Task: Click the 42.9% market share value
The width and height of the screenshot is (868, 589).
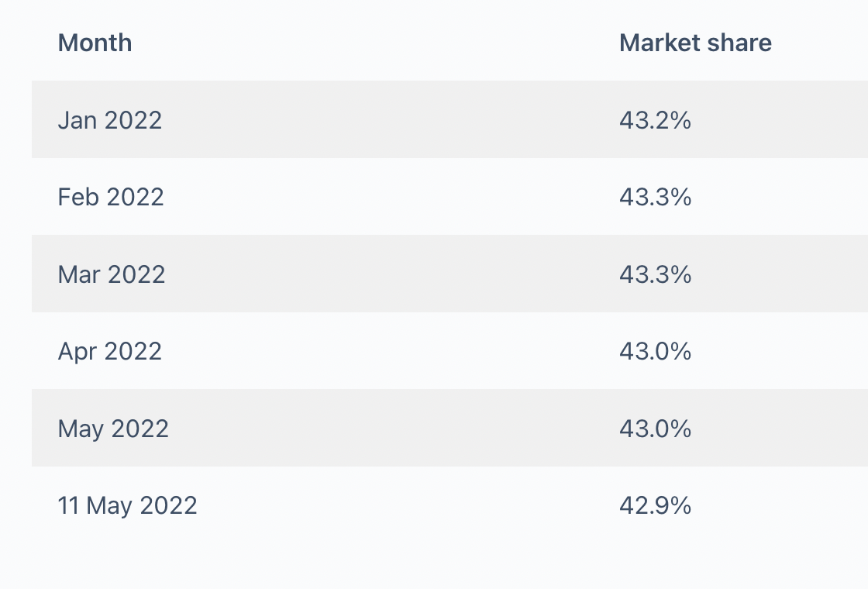Action: tap(655, 505)
